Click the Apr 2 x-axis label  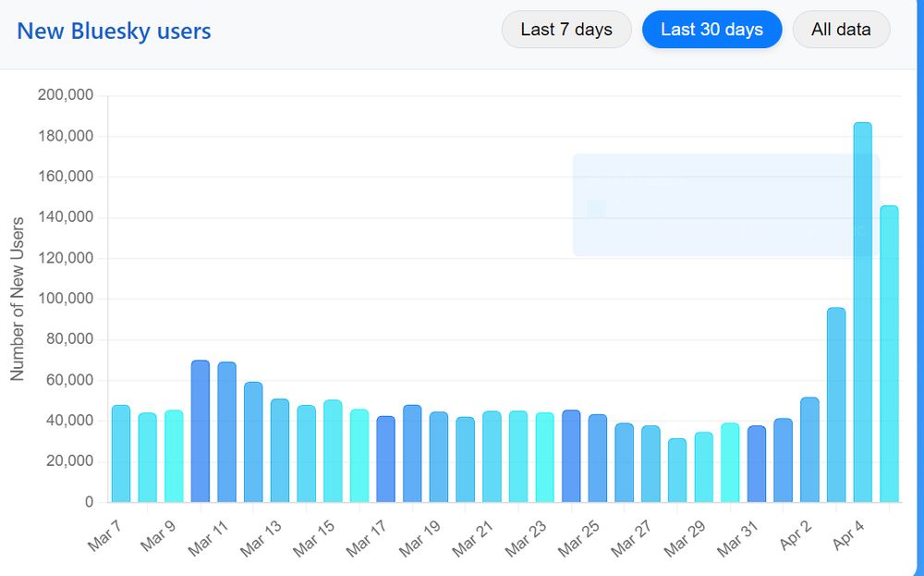[x=796, y=535]
